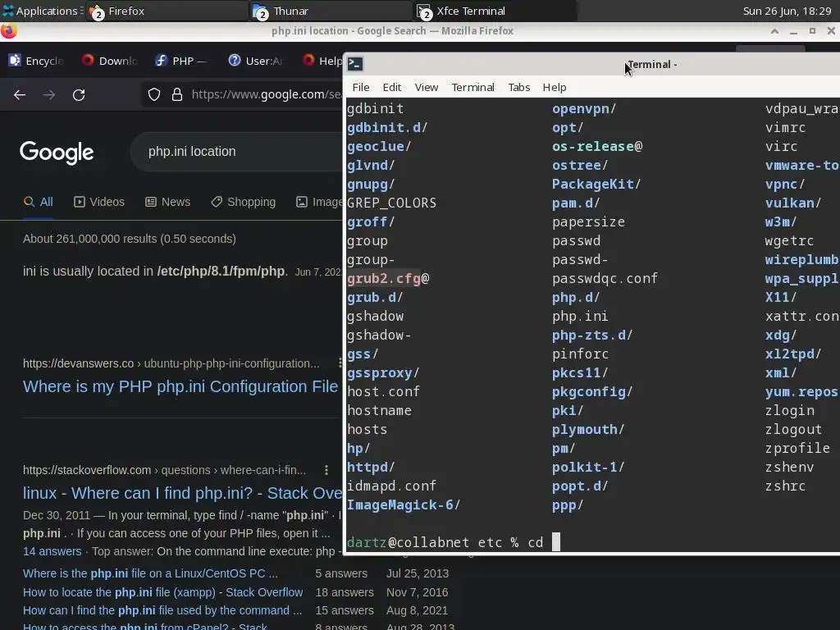Open the Edit menu in Terminal
The width and height of the screenshot is (840, 630).
point(391,87)
